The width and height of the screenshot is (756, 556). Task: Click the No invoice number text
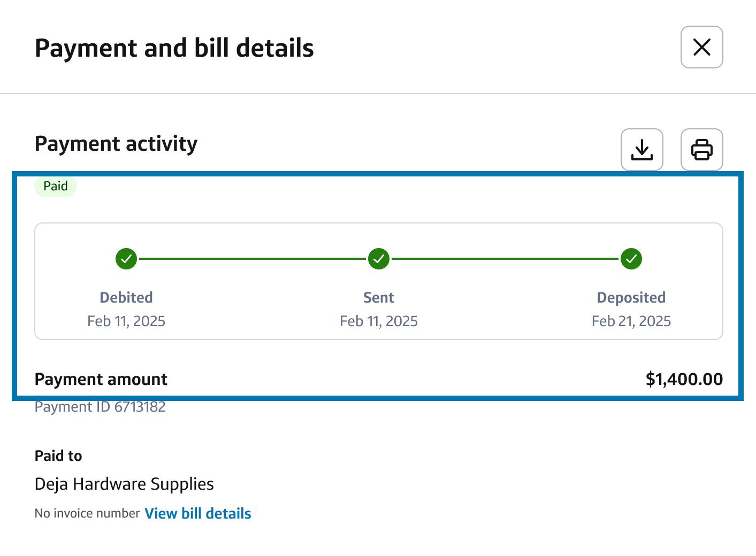[x=87, y=513]
